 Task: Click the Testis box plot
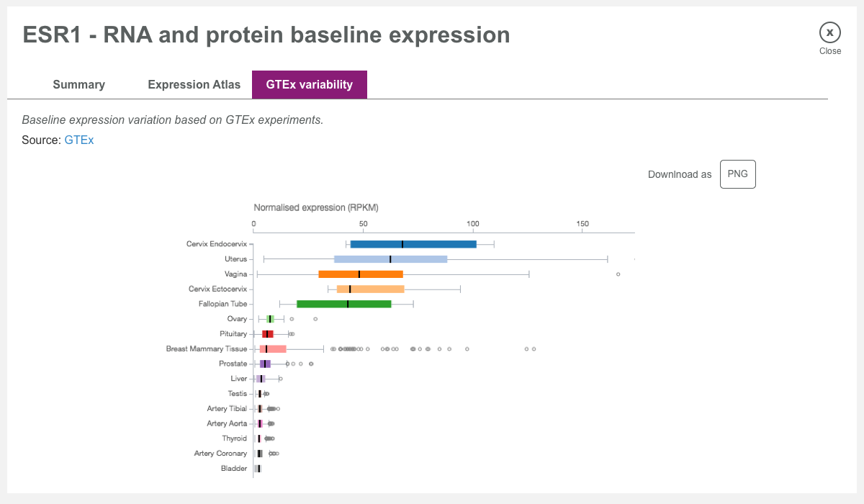258,393
